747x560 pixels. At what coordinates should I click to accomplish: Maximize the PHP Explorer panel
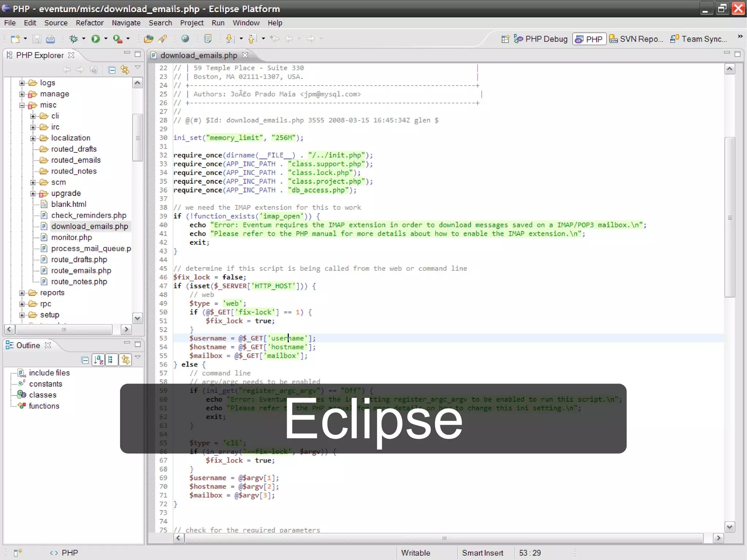(138, 54)
